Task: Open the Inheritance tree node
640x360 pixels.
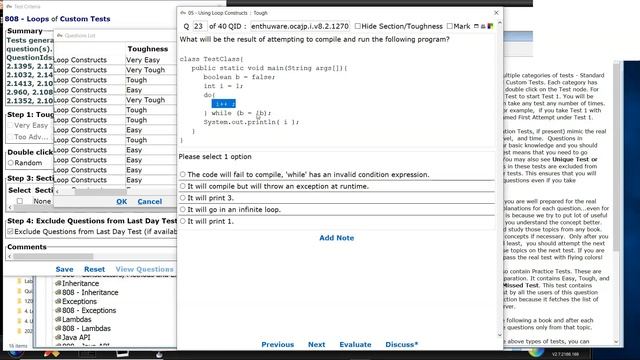Action: (80, 283)
